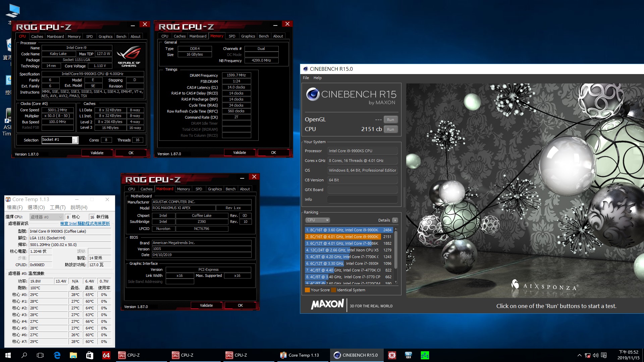
Task: Open 說明(H) menu in Core Temp
Action: 79,207
